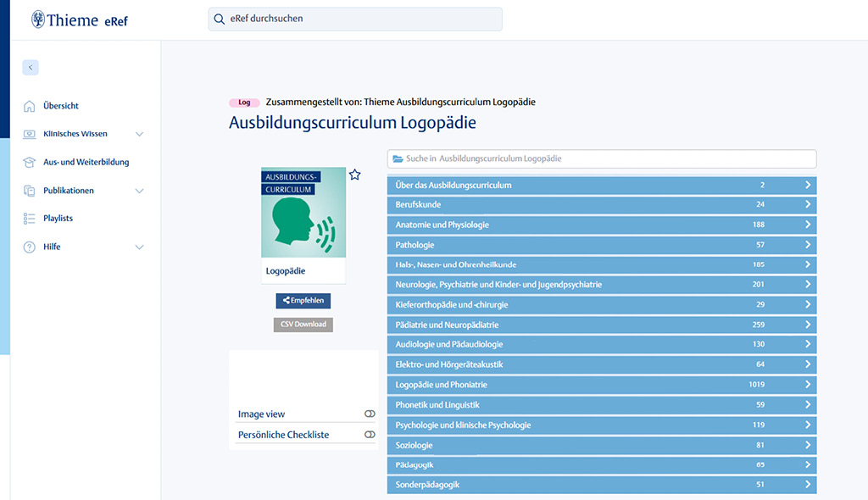Open the Sonderpädagogik section
The width and height of the screenshot is (868, 500).
click(602, 485)
